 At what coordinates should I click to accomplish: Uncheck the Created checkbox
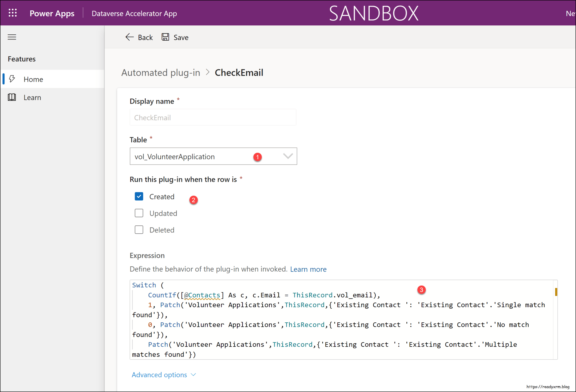(139, 196)
